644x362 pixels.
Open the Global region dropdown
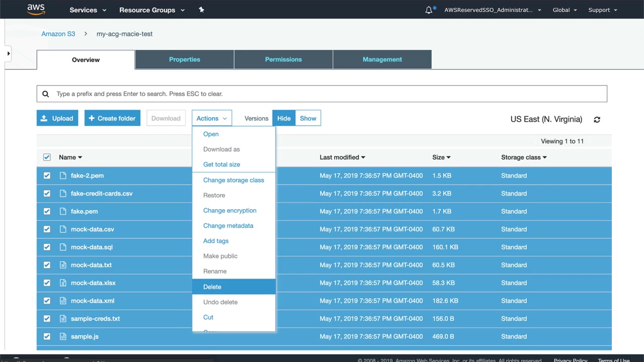[x=565, y=10]
